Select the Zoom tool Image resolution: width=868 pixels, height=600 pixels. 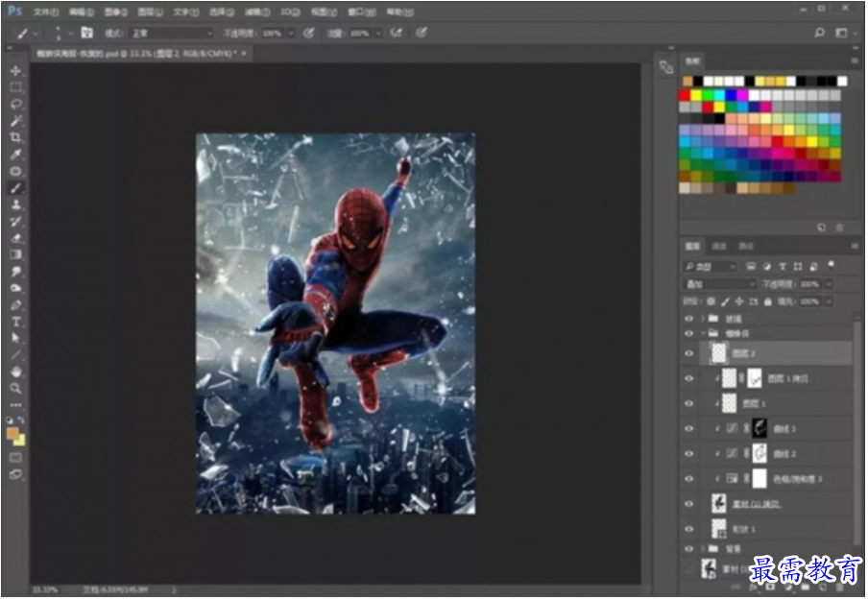tap(15, 389)
